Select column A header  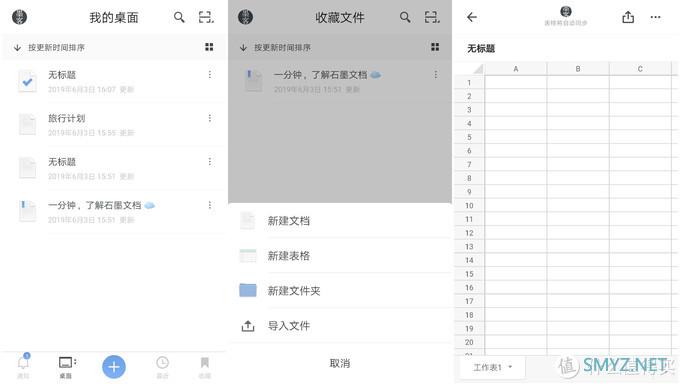(516, 69)
